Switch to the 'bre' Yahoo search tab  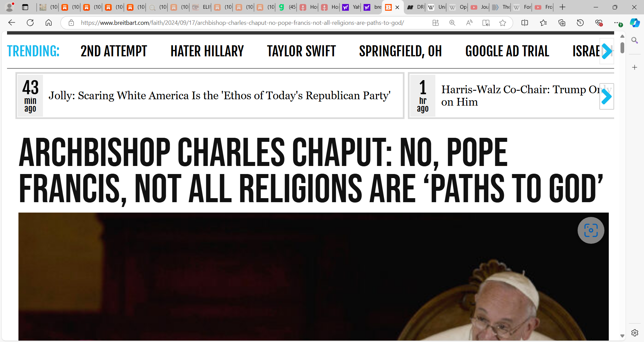[372, 7]
